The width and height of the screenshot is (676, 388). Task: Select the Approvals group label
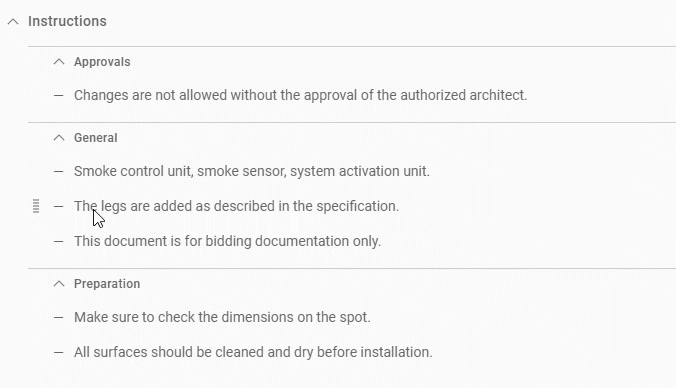102,62
